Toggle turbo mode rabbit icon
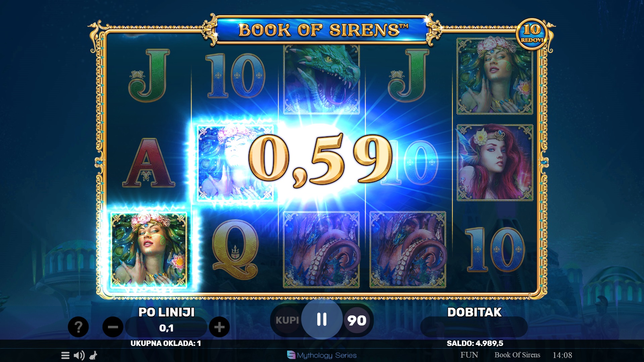Viewport: 644px width, 362px height. click(93, 355)
